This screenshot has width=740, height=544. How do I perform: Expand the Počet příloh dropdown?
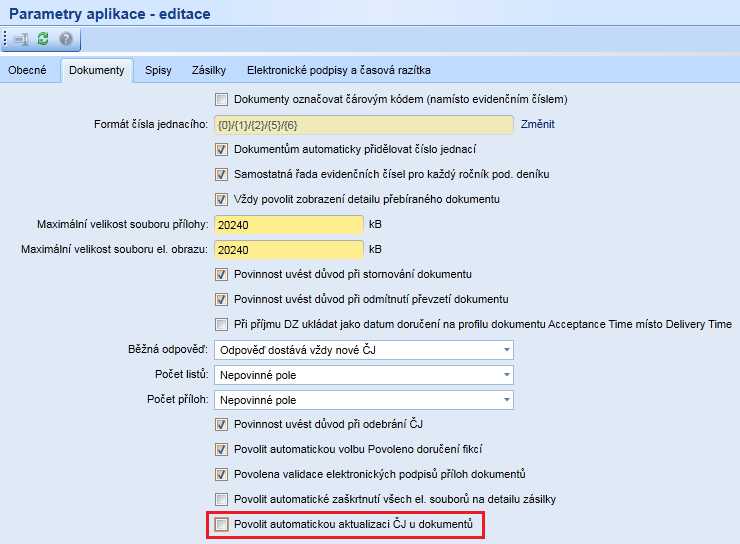click(364, 400)
